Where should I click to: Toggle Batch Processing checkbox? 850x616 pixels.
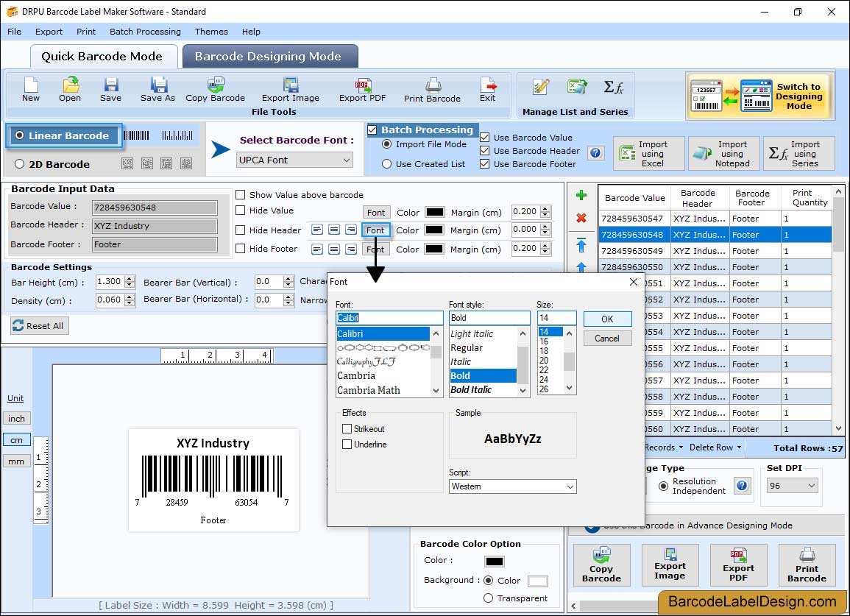pos(372,130)
